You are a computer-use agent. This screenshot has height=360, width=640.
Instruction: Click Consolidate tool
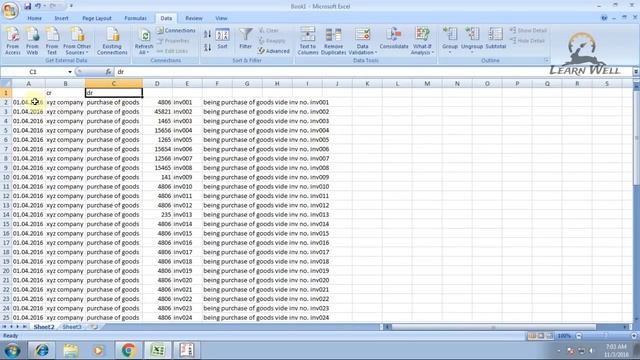point(394,39)
